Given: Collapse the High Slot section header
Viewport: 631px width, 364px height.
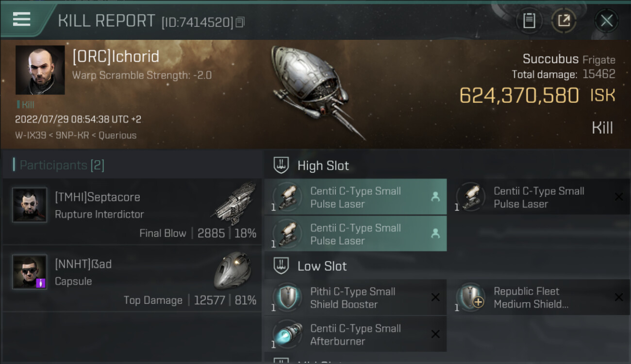Looking at the screenshot, I should coord(312,165).
